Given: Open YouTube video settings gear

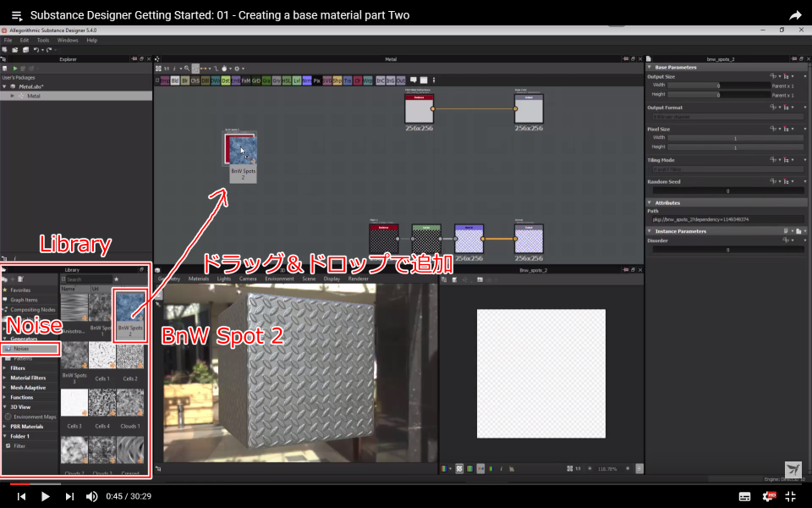Looking at the screenshot, I should pyautogui.click(x=769, y=496).
